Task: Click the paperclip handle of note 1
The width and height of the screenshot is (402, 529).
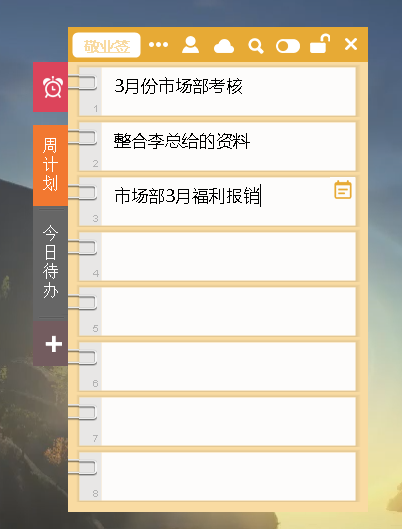Action: point(83,83)
